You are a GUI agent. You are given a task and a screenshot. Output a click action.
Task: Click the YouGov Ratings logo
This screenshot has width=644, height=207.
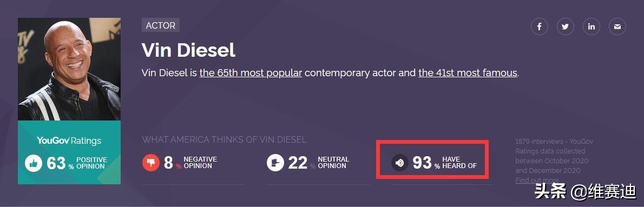tap(69, 141)
